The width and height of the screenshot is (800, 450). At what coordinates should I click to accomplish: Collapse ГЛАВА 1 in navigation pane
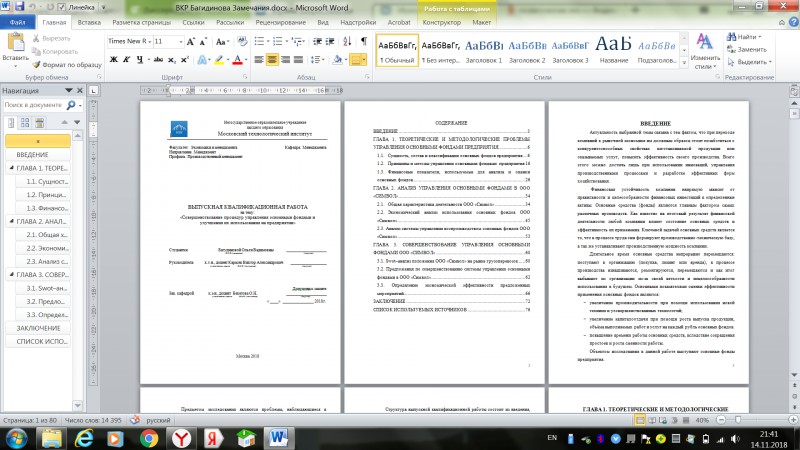click(11, 167)
